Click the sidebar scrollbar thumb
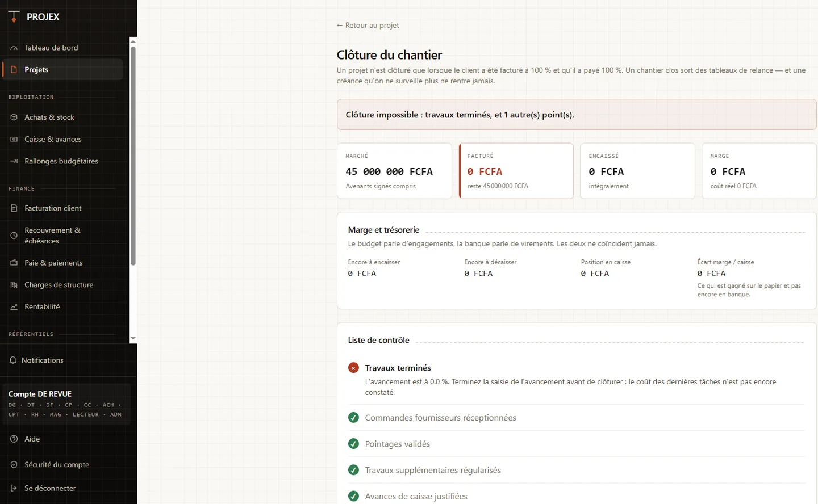The image size is (818, 504). pyautogui.click(x=133, y=156)
